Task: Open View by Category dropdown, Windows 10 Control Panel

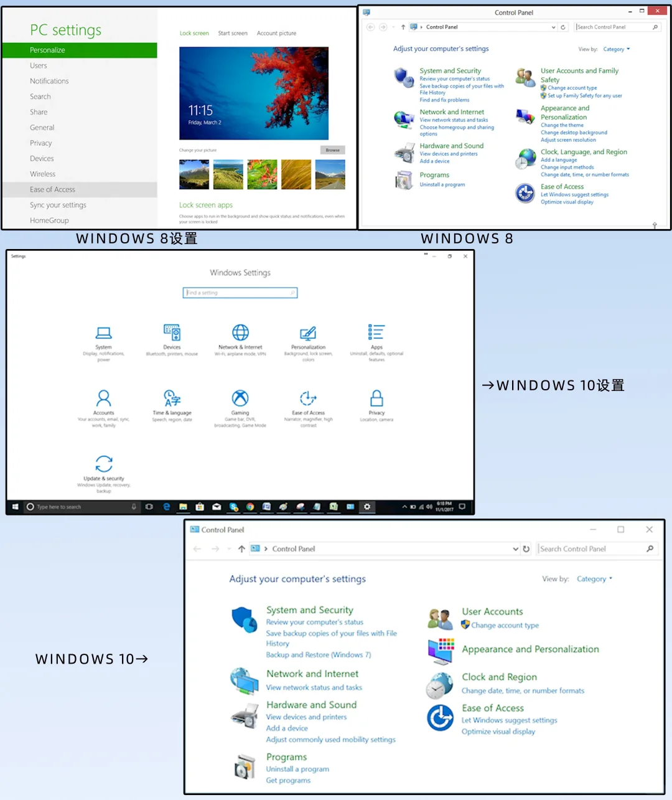Action: [x=594, y=579]
